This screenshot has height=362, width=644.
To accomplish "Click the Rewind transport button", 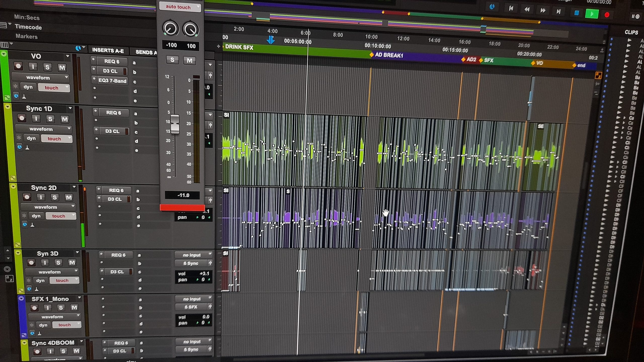I will pos(527,10).
